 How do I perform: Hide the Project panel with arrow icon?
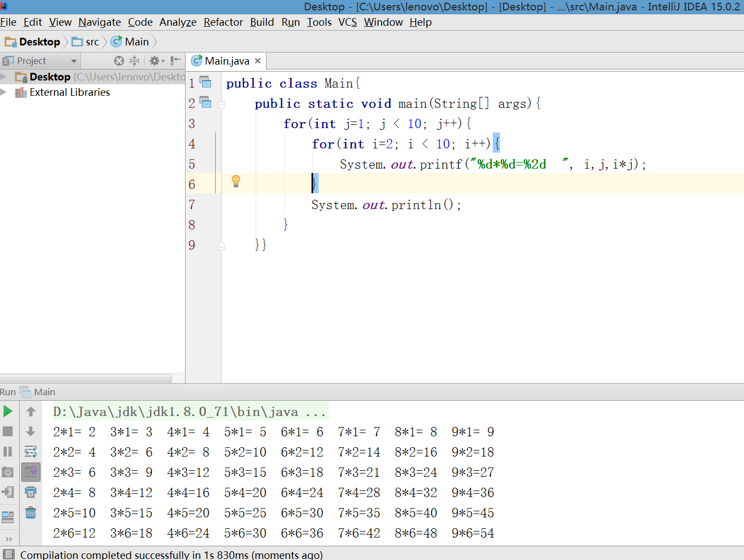coord(175,61)
